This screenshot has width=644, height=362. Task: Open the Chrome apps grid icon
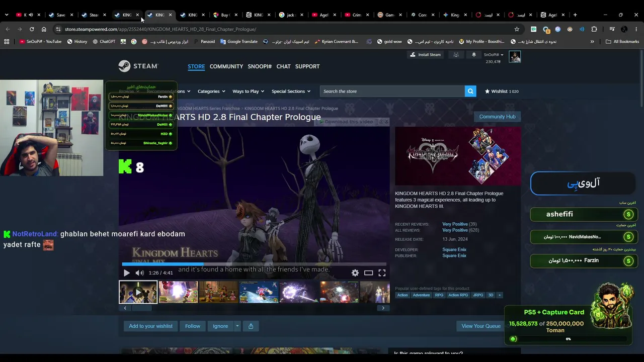pos(7,42)
